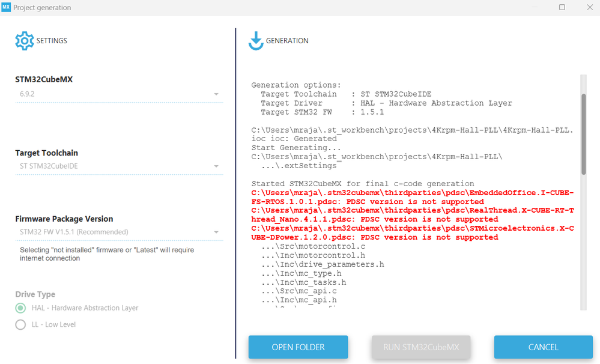Open the STM32CubeMX version 6.9.2 dropdown

coord(119,94)
